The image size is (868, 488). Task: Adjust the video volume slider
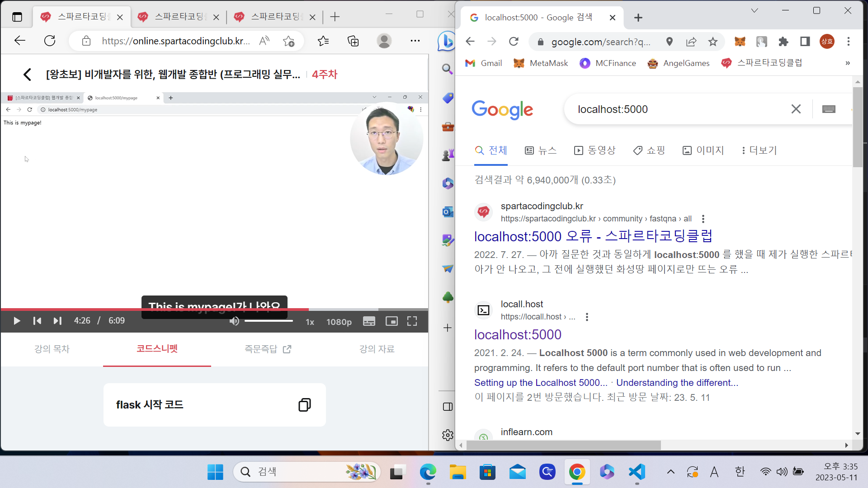coord(269,321)
